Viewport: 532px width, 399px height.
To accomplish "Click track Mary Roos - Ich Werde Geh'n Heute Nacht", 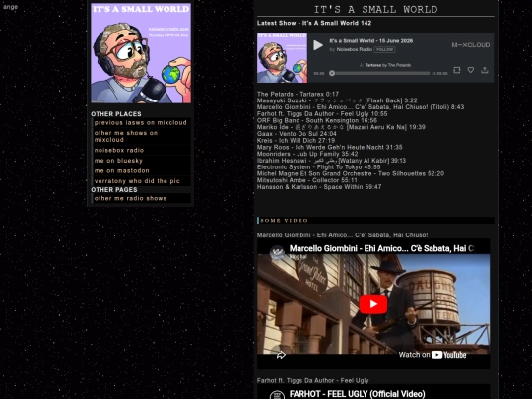I will click(330, 147).
